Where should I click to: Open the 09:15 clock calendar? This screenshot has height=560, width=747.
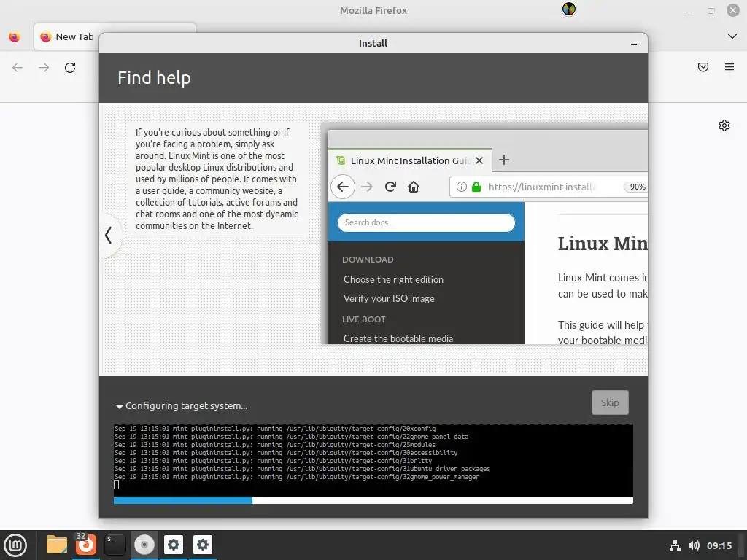tap(719, 545)
